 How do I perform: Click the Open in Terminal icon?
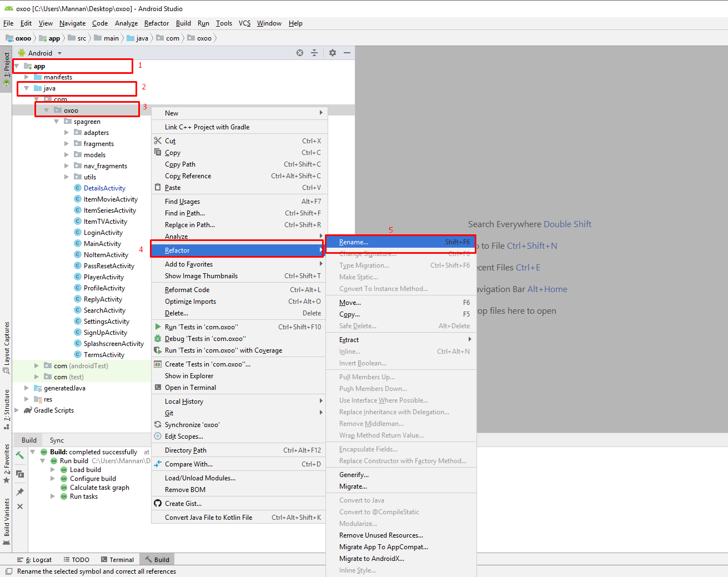[158, 387]
